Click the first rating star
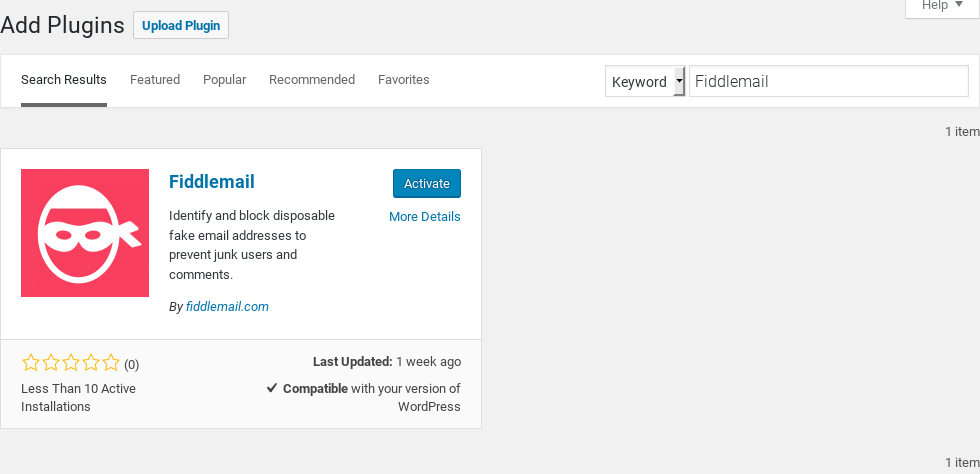 pyautogui.click(x=30, y=363)
